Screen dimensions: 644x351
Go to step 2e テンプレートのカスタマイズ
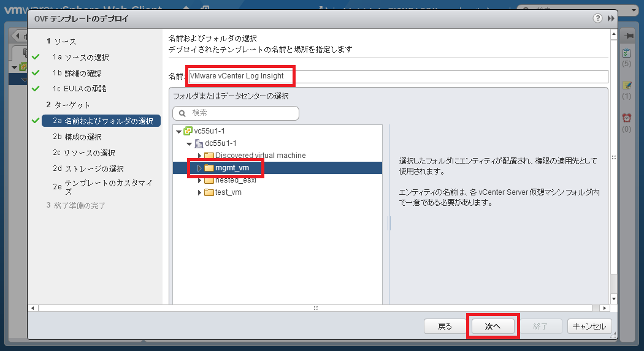[102, 187]
